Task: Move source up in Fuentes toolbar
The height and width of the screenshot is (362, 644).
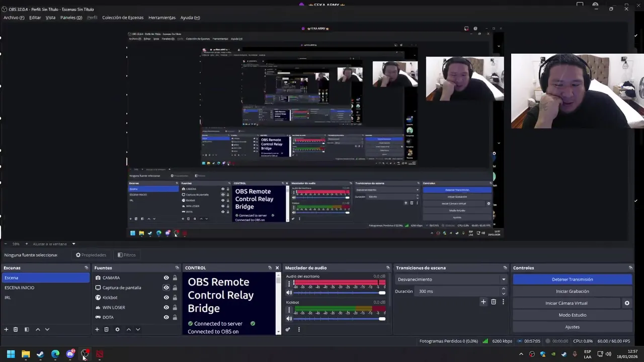Action: point(128,329)
